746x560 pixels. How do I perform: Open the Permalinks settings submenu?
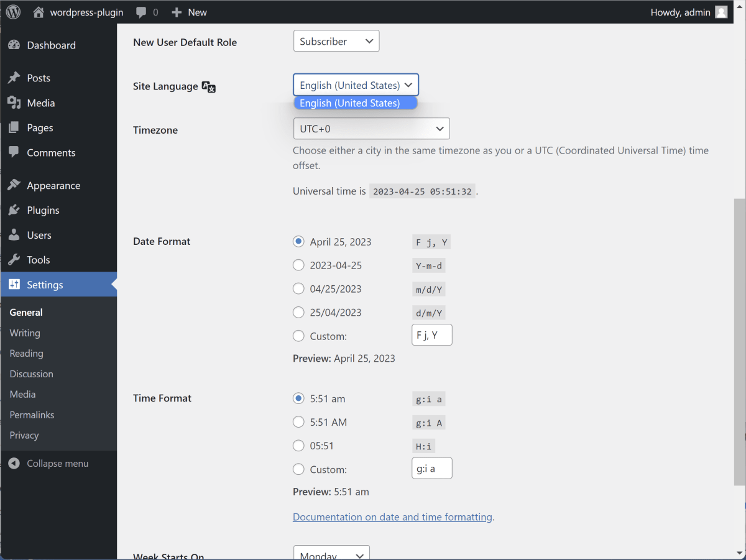[x=32, y=415]
